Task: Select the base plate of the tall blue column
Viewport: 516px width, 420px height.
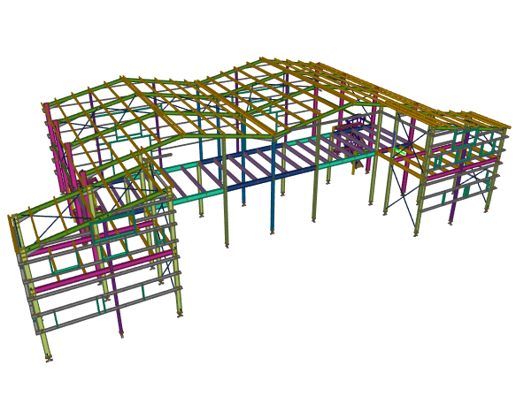Action: [x=272, y=233]
